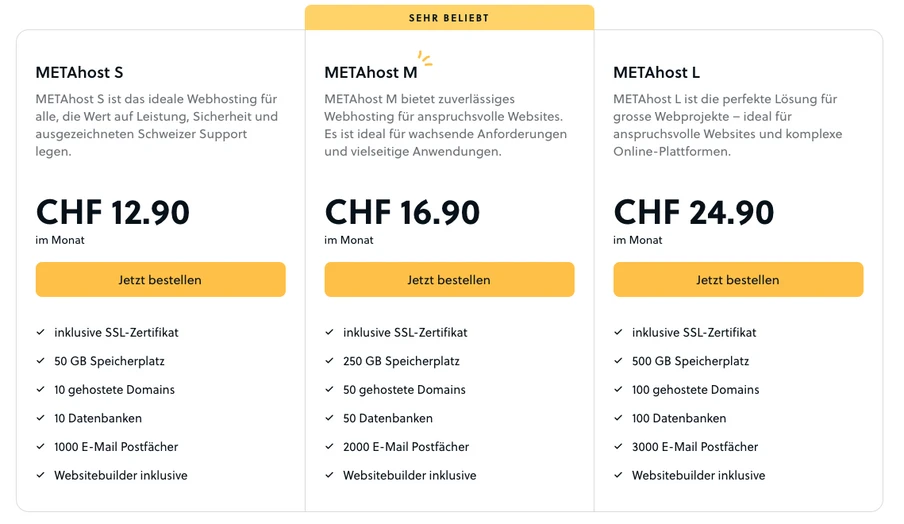Click the CHF 12.90 price
This screenshot has width=904, height=524.
tap(112, 212)
